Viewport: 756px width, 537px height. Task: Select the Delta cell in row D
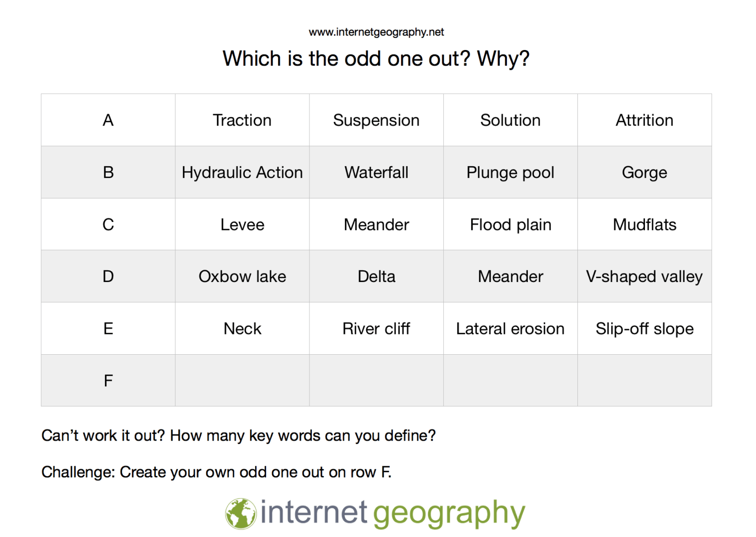point(377,276)
